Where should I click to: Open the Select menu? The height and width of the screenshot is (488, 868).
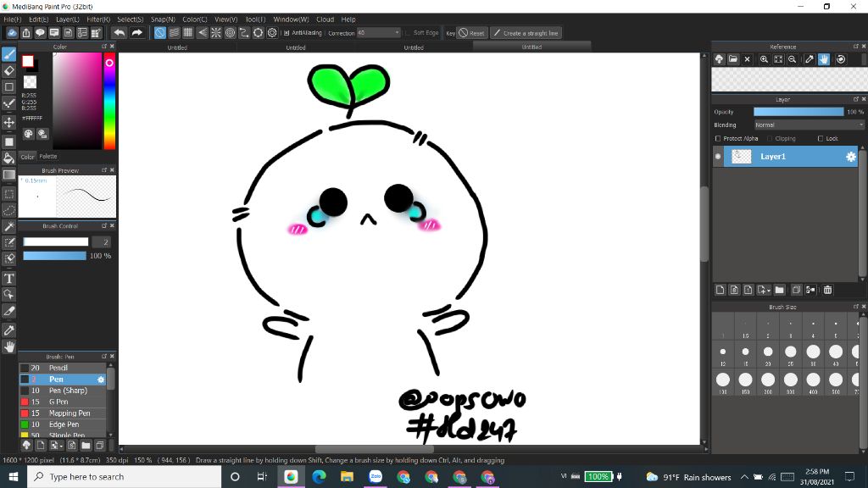pyautogui.click(x=130, y=19)
